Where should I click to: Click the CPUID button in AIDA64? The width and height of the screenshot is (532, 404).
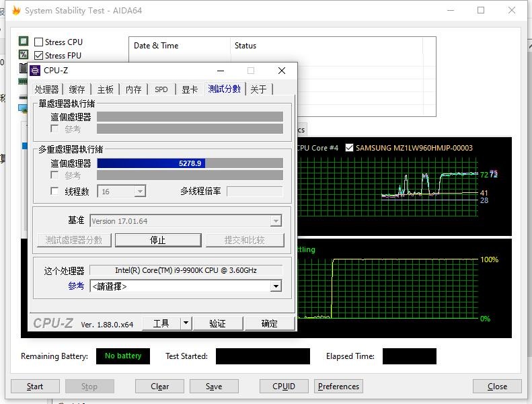(x=284, y=387)
